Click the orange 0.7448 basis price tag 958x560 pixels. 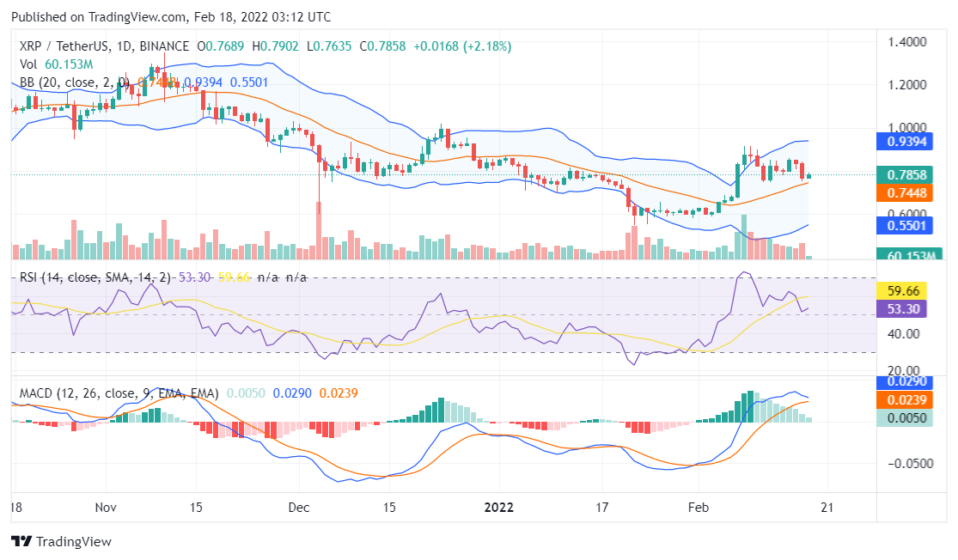[x=906, y=194]
